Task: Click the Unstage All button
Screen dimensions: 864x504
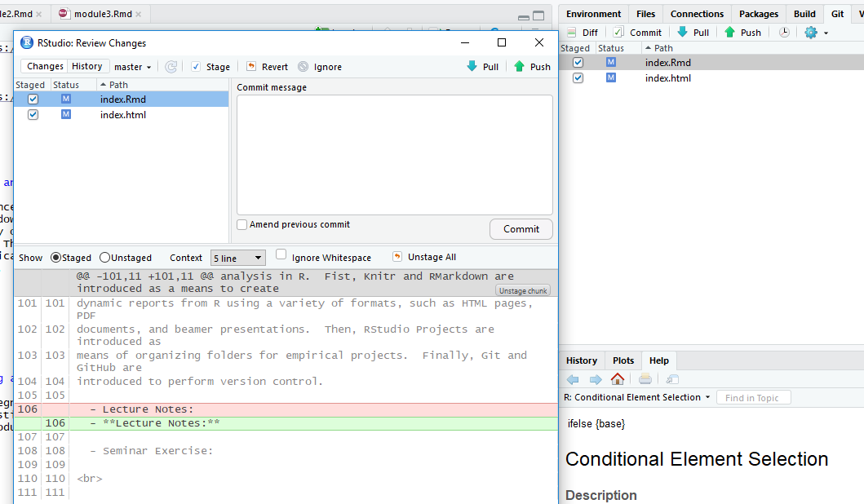Action: point(425,257)
